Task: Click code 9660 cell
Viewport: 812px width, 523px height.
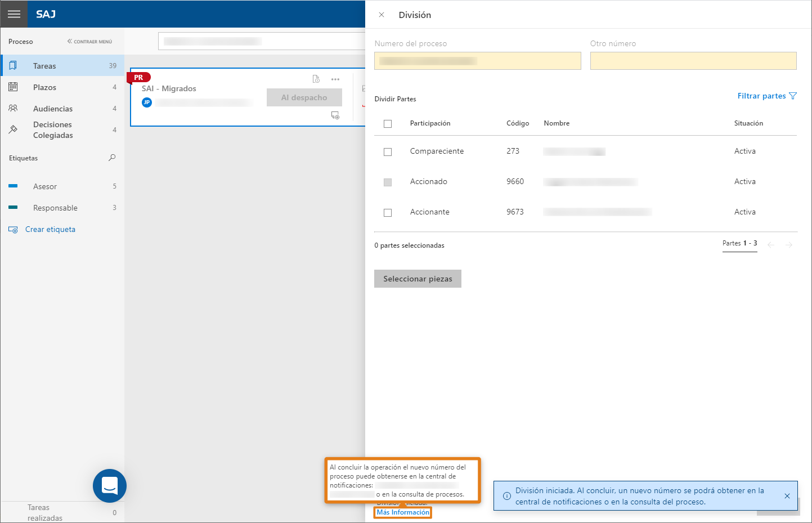Action: coord(515,181)
